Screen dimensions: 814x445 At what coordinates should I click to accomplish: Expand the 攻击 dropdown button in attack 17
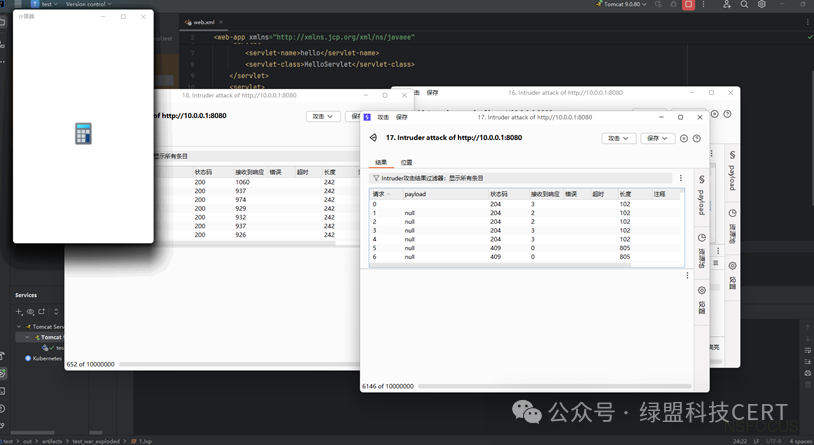[x=619, y=138]
